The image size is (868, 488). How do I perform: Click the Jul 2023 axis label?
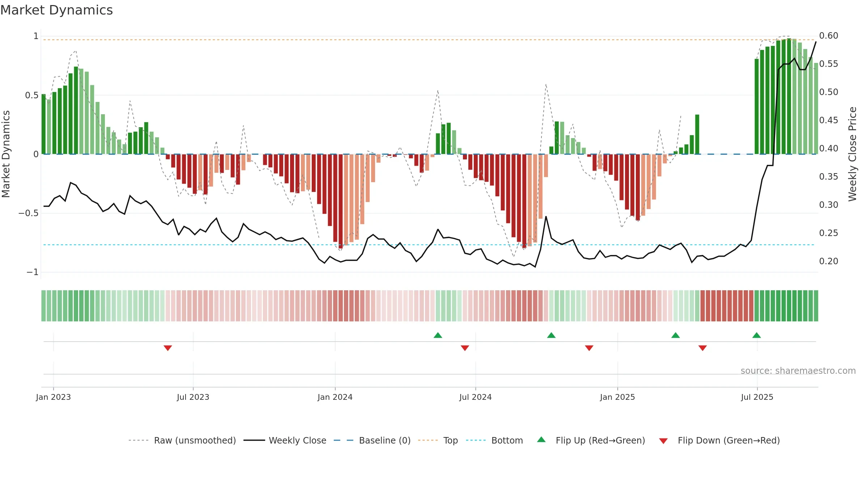[193, 397]
